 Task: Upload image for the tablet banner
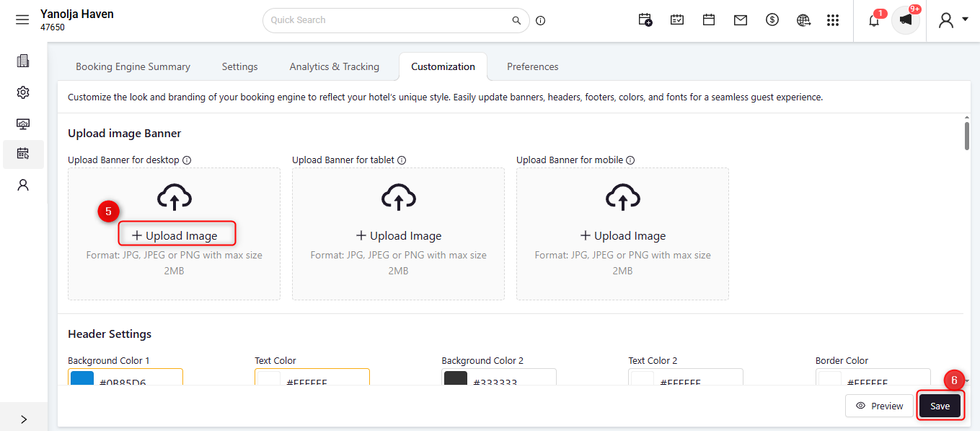(x=398, y=235)
